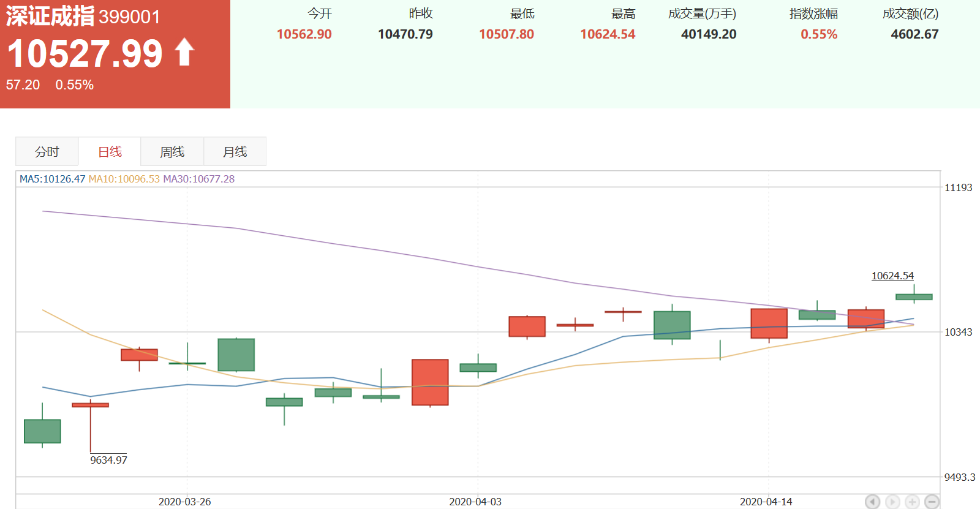Zoom out chart with minus icon
The height and width of the screenshot is (509, 980).
[932, 502]
